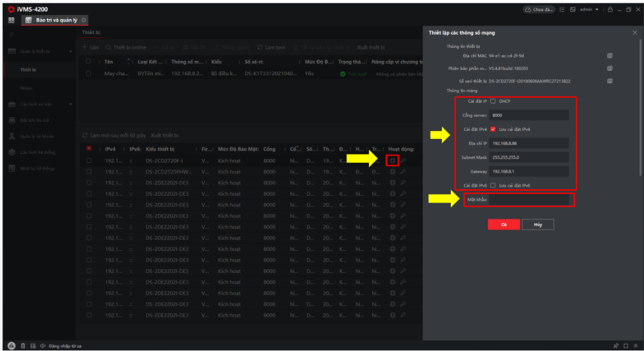Open the admin user dropdown
The width and height of the screenshot is (644, 351).
[x=586, y=10]
